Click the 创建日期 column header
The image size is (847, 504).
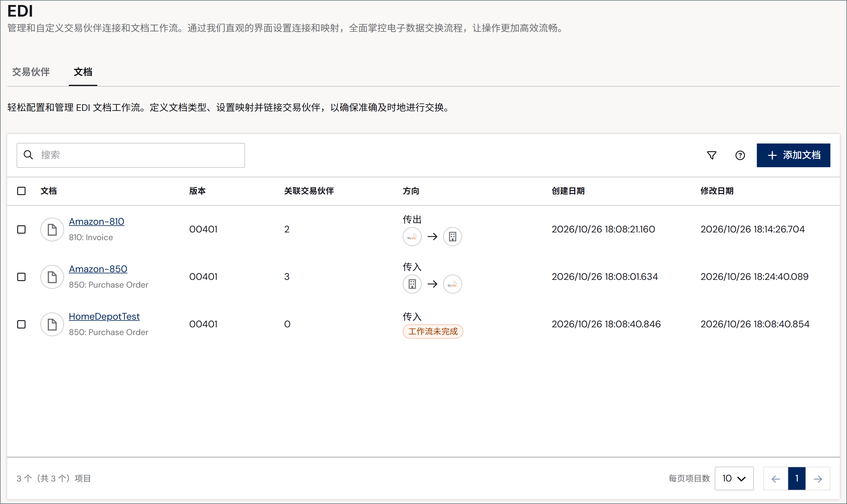(568, 191)
